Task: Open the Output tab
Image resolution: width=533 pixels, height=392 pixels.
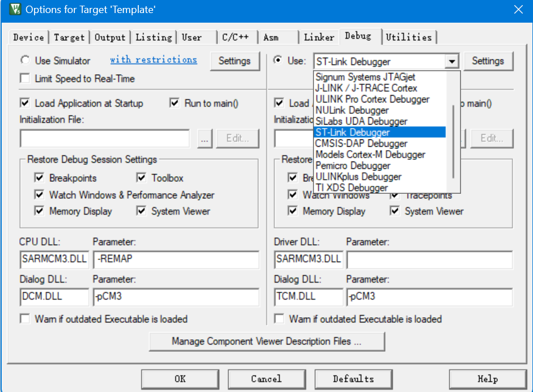Action: (110, 37)
